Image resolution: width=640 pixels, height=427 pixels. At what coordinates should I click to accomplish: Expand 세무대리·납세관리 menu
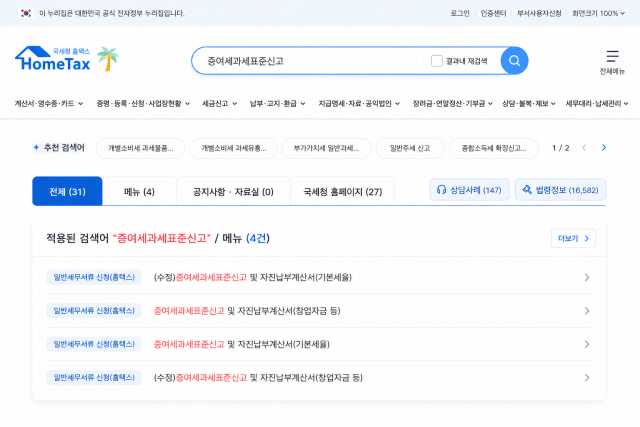tap(597, 104)
